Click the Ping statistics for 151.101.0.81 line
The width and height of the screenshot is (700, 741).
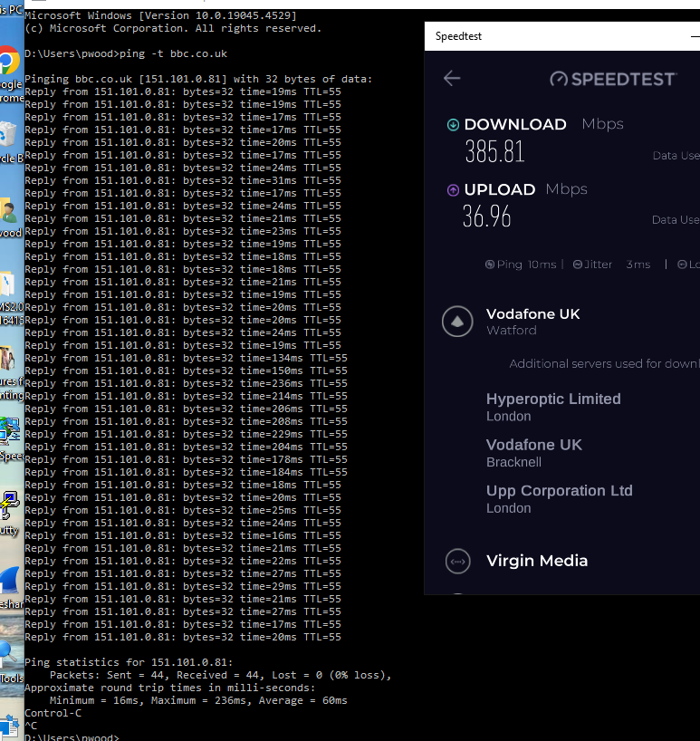129,662
